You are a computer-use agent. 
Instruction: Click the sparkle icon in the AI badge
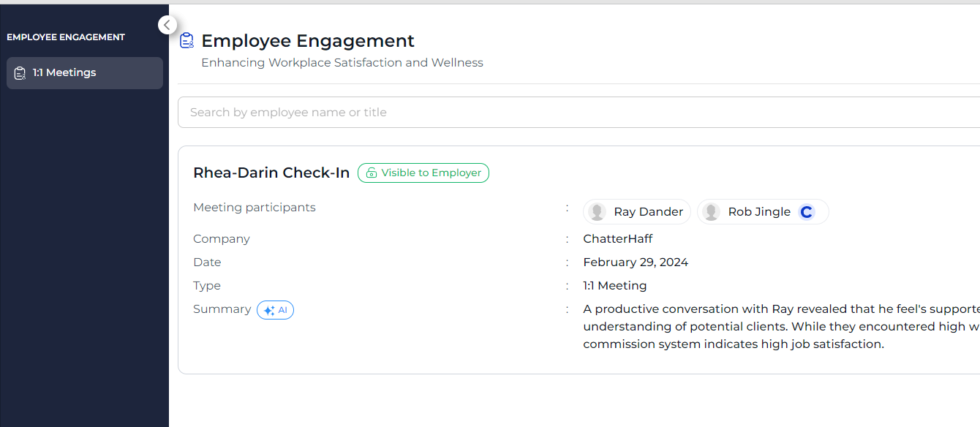pyautogui.click(x=269, y=310)
